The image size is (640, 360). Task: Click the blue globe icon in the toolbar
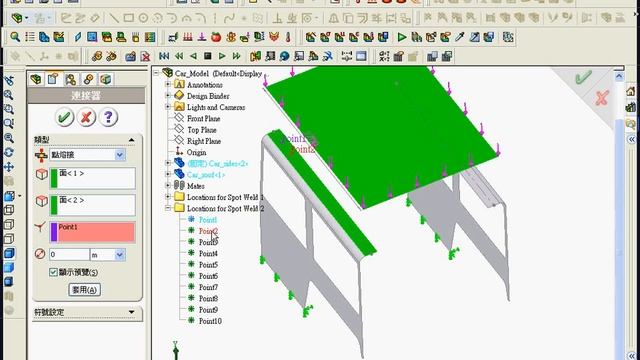[x=284, y=56]
